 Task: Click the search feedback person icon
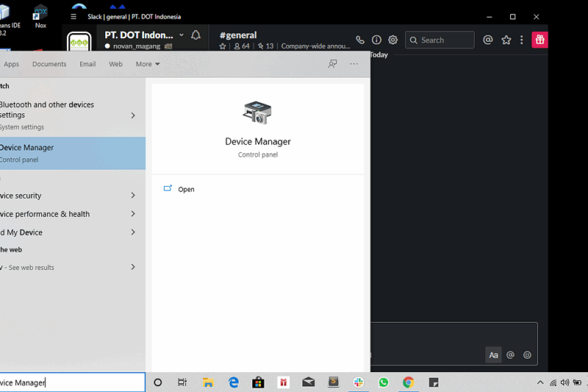332,64
